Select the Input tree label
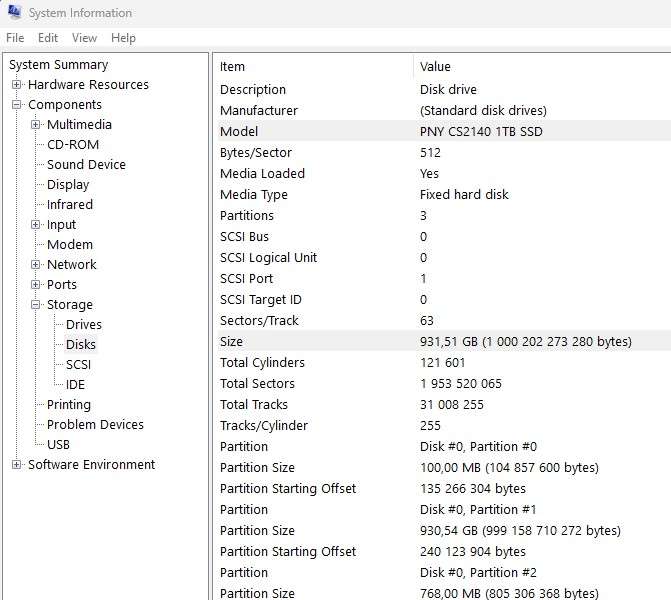Screen dimensions: 671x600 pyautogui.click(x=62, y=225)
